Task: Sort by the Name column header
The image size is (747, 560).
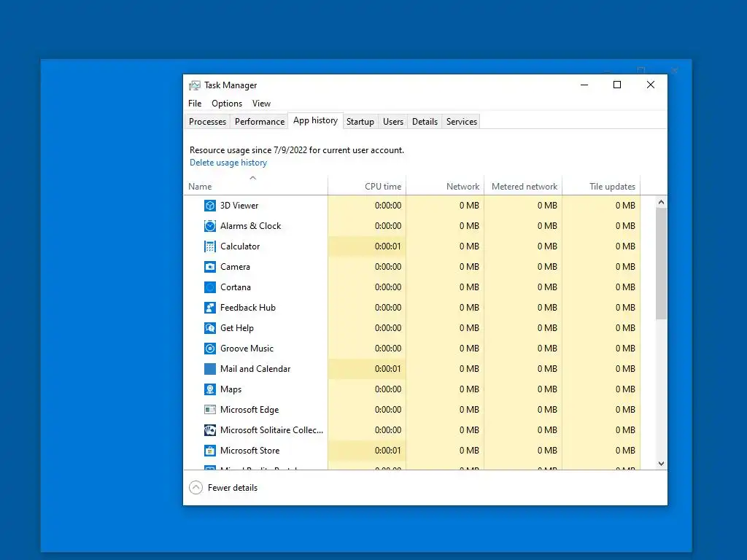Action: tap(256, 187)
